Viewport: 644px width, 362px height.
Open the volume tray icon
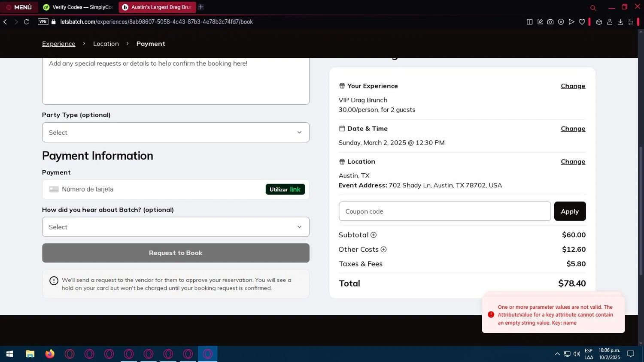577,354
